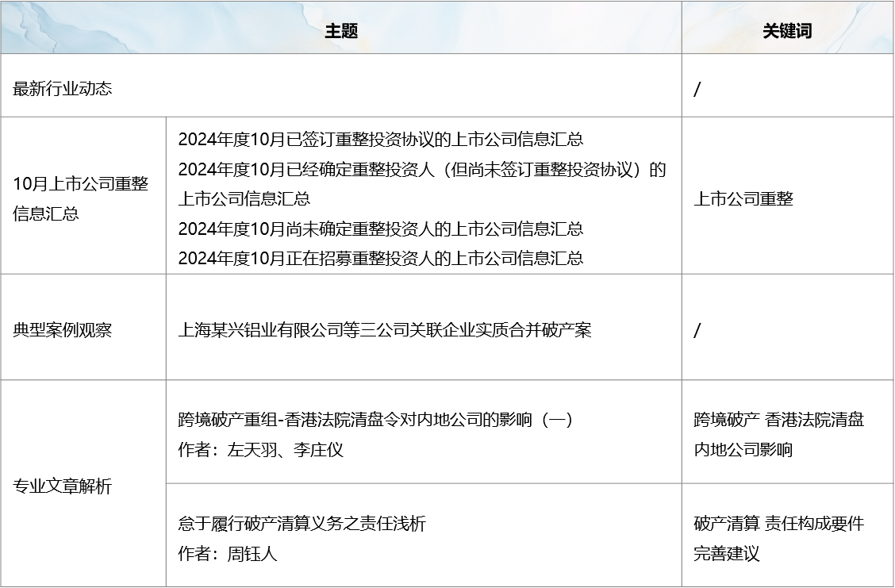Select the 典型案例观察 category cell

pos(63,330)
